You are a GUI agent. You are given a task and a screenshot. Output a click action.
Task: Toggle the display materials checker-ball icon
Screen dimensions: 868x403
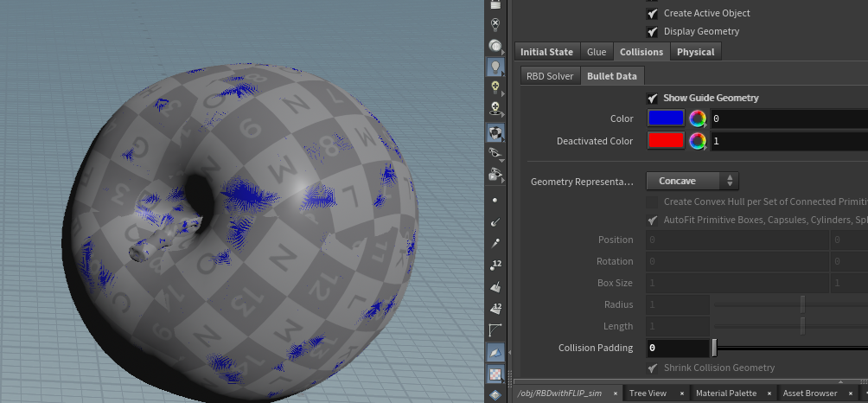(495, 132)
